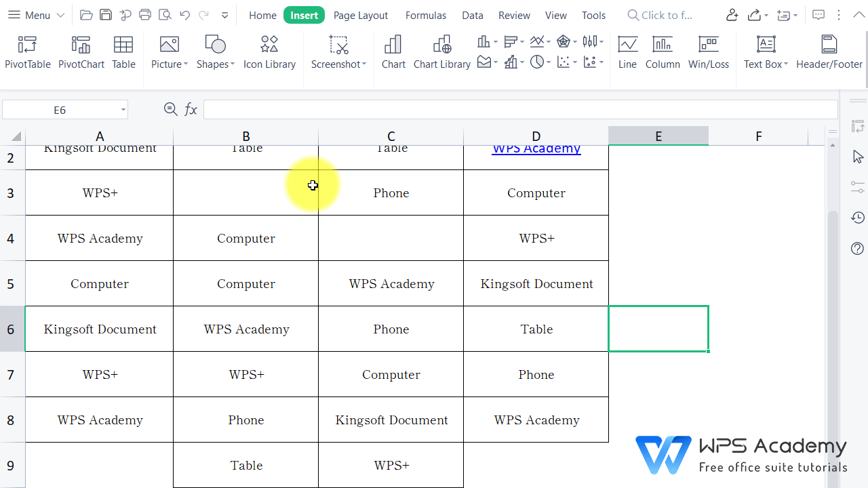Open the history icon in right sidebar
This screenshot has width=868, height=488.
coord(858,218)
